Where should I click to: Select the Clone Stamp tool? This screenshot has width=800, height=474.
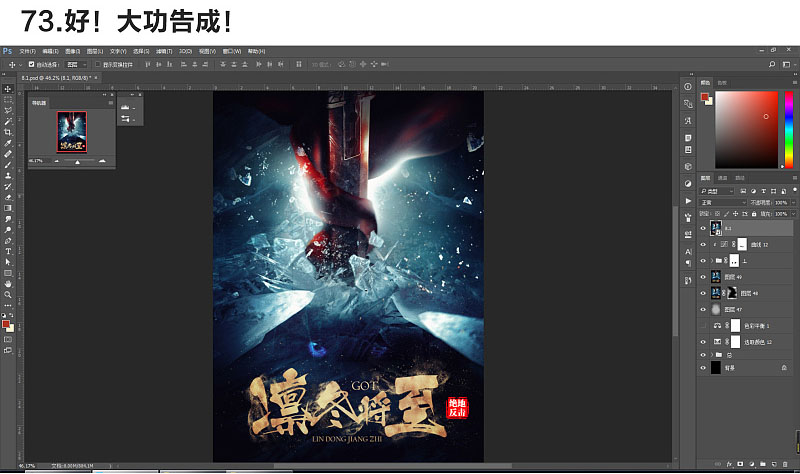tap(8, 176)
